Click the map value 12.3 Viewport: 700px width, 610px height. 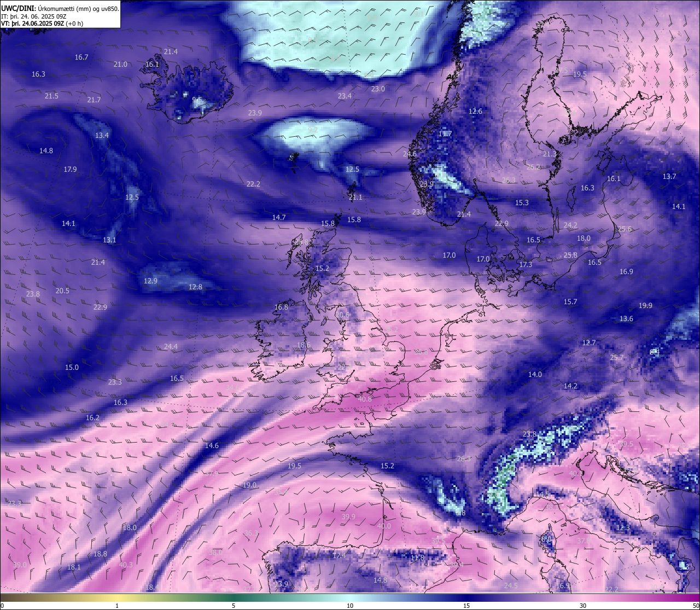pos(623,528)
